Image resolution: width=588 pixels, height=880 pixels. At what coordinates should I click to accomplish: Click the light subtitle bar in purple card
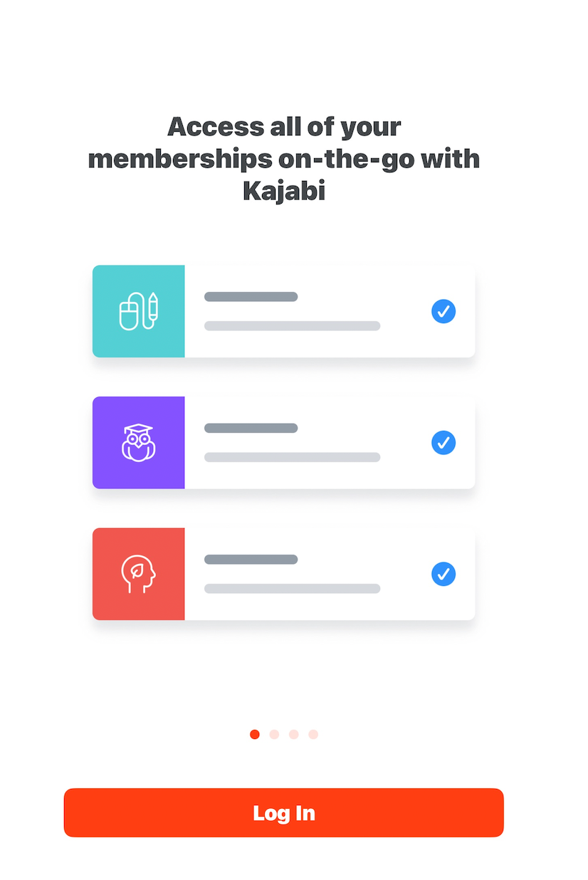(292, 457)
